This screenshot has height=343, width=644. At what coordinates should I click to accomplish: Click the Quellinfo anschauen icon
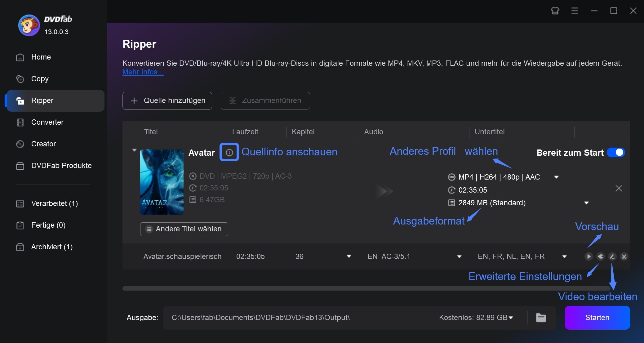229,153
